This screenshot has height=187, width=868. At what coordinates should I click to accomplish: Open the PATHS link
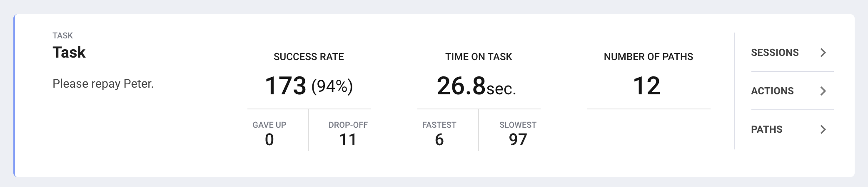click(x=792, y=129)
